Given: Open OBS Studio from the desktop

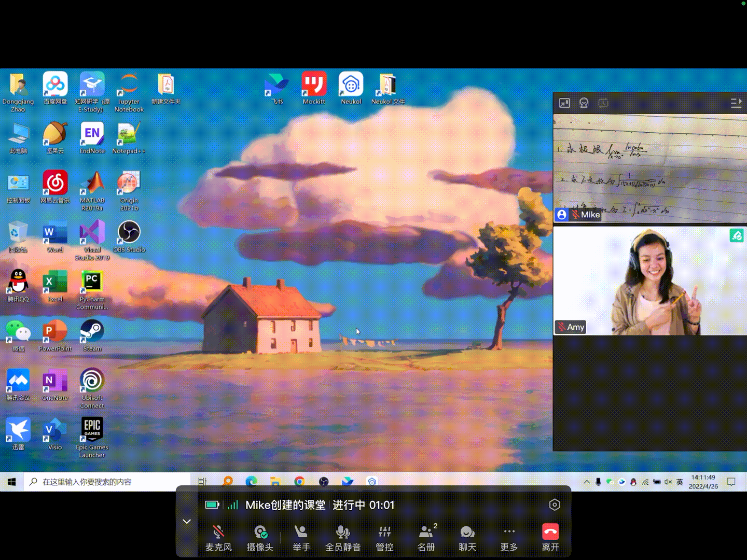Looking at the screenshot, I should [x=129, y=237].
